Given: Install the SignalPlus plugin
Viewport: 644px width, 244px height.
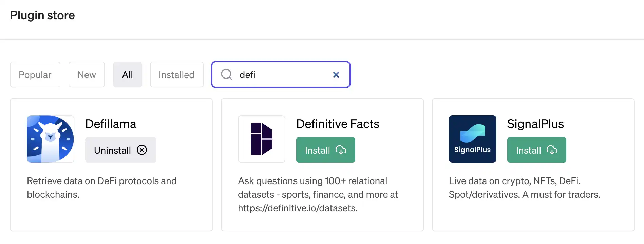Looking at the screenshot, I should tap(537, 150).
